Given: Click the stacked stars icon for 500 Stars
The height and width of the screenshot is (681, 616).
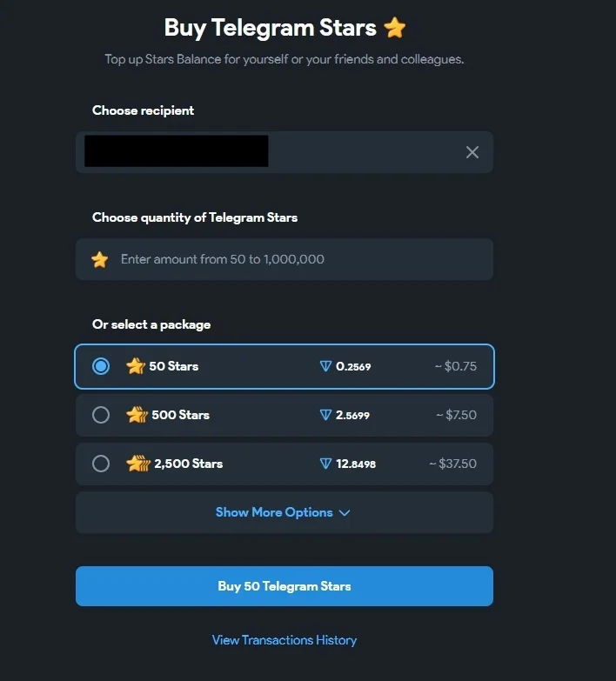Looking at the screenshot, I should pos(137,415).
